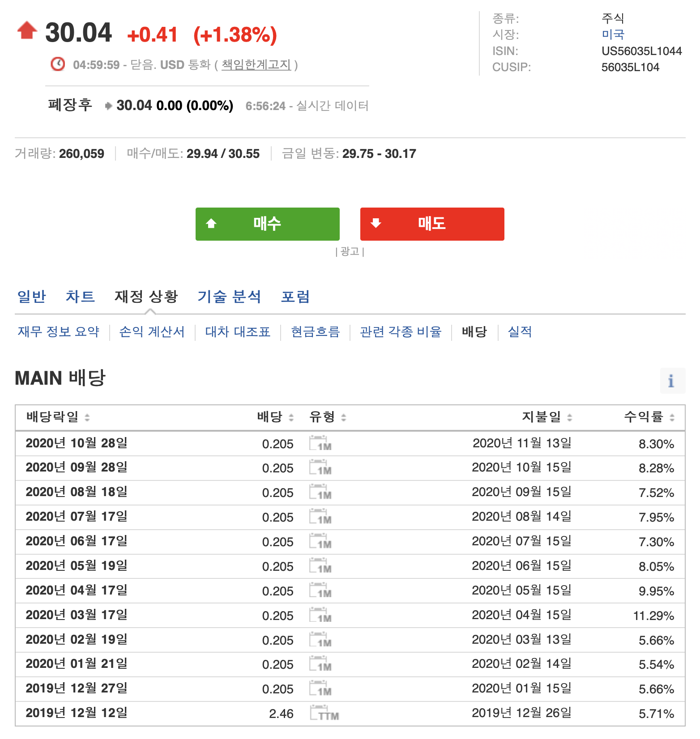Viewport: 700px width, 739px height.
Task: Click the 1M type icon for 2020년 01월 21일
Action: coord(320,664)
